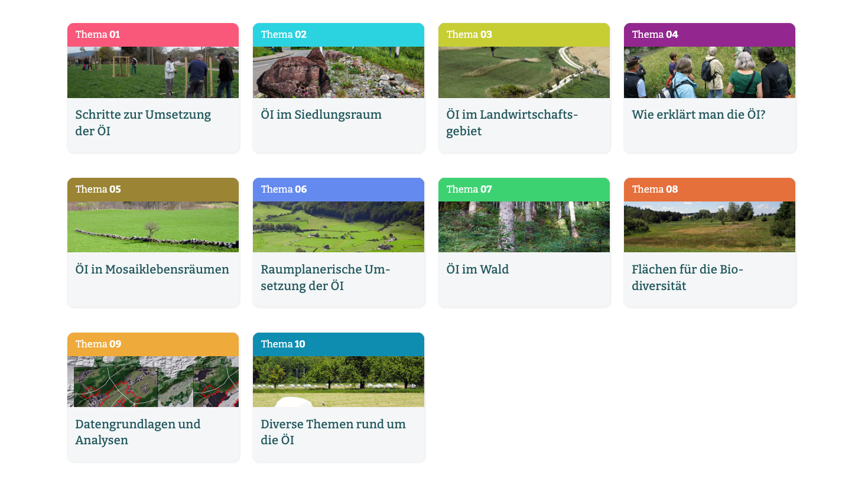Click the 'ÖI im Siedlungsraum' title
Viewport: 868px width, 488px height.
point(321,115)
